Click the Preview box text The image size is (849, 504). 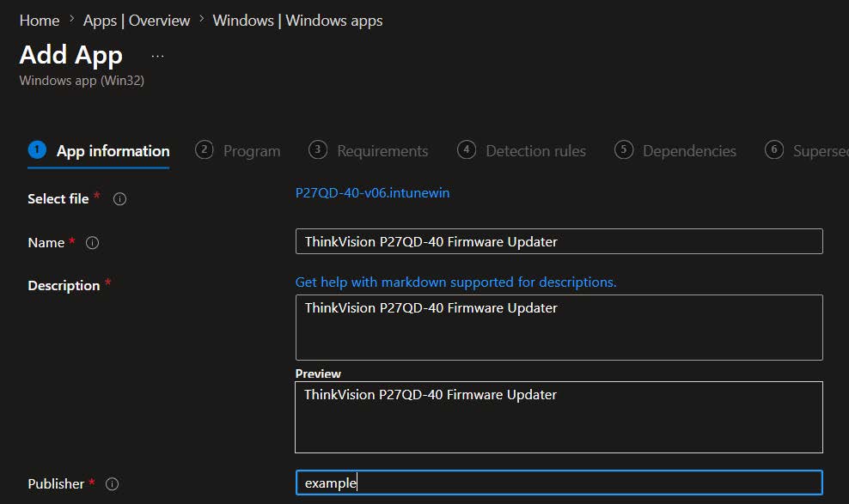(x=431, y=395)
